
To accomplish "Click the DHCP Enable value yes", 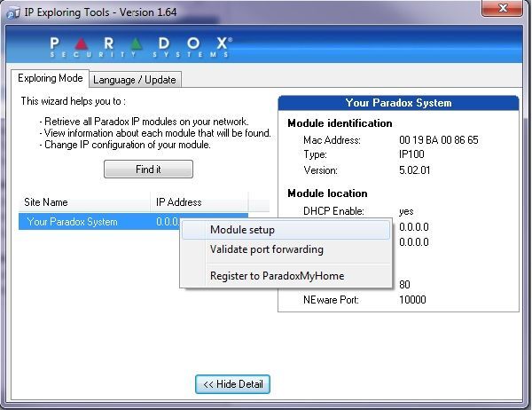I will click(408, 211).
